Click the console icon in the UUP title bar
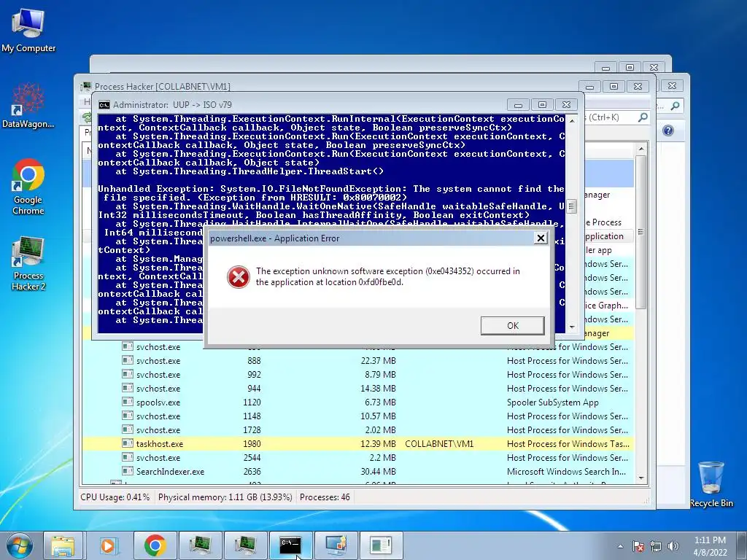This screenshot has width=747, height=560. tap(104, 105)
